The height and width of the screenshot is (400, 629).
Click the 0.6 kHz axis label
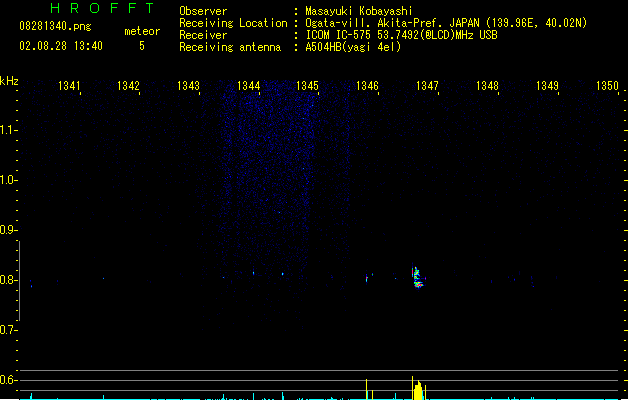[8, 380]
